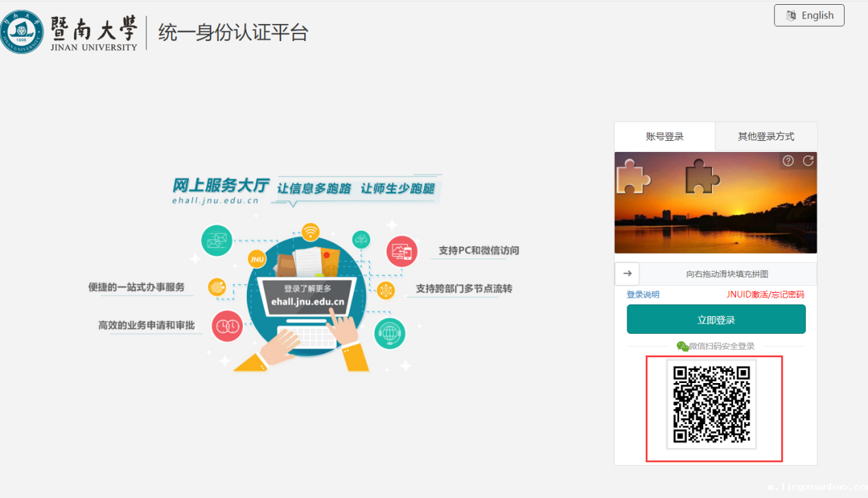The image size is (868, 498).
Task: Select the 账号登录 tab
Action: tap(665, 136)
